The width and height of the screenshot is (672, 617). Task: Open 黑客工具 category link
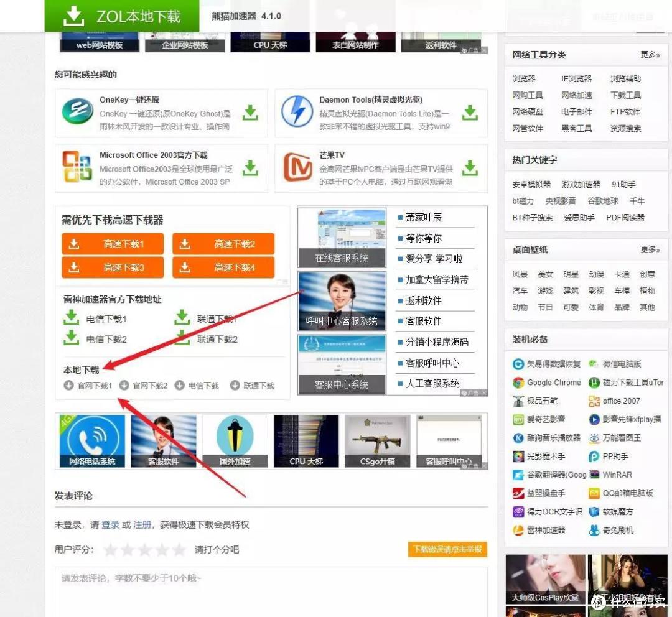point(576,128)
